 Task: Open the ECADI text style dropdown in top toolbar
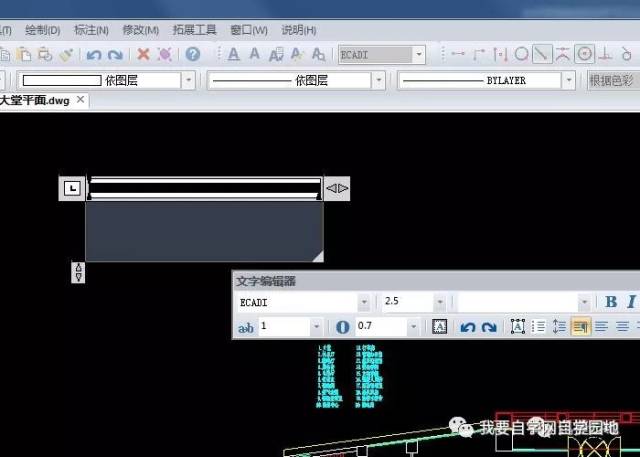[418, 55]
